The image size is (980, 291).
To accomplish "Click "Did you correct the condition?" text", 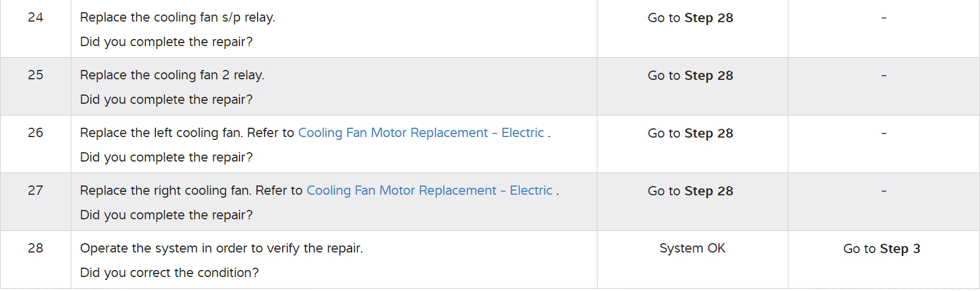I will point(169,273).
